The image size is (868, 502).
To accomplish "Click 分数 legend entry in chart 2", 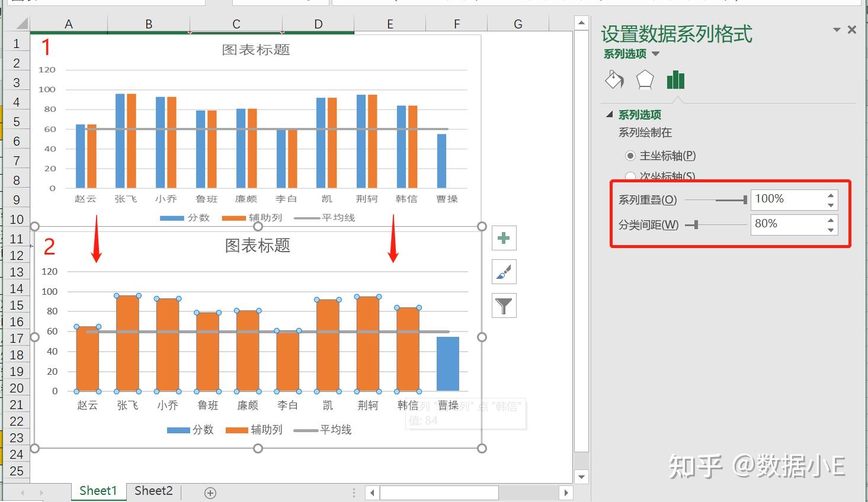I will (x=190, y=430).
